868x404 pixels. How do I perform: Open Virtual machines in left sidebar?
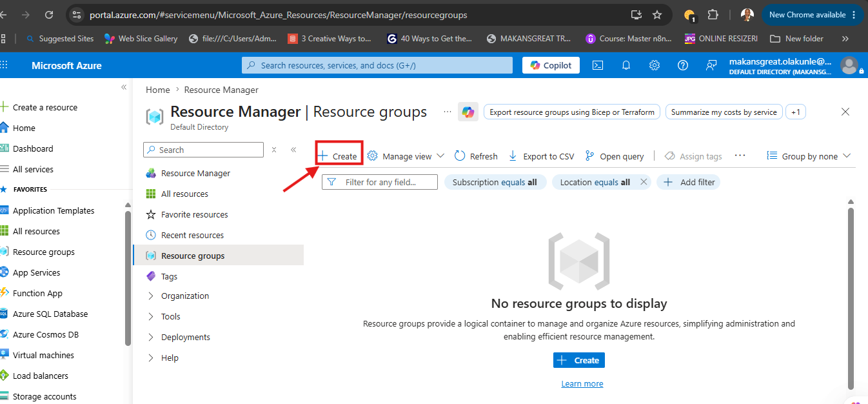click(43, 355)
